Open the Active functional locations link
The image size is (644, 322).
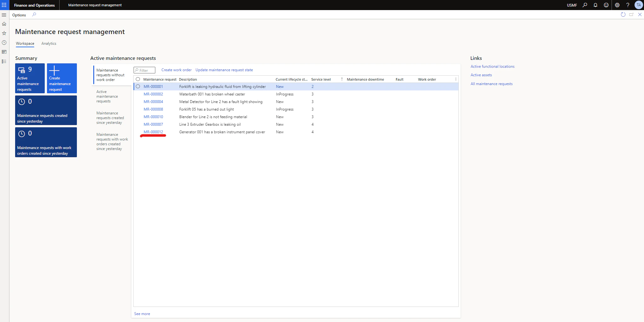coord(492,66)
